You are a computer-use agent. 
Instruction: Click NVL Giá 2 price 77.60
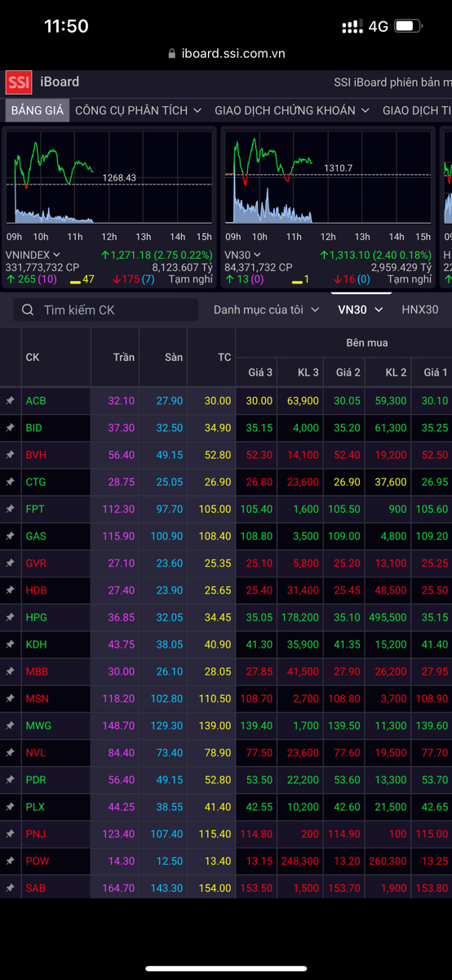(x=348, y=752)
